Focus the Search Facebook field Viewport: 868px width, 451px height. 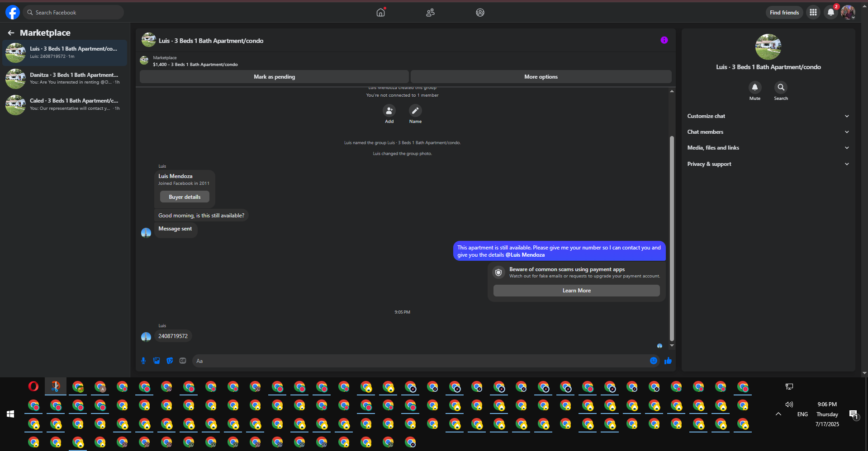coord(73,12)
